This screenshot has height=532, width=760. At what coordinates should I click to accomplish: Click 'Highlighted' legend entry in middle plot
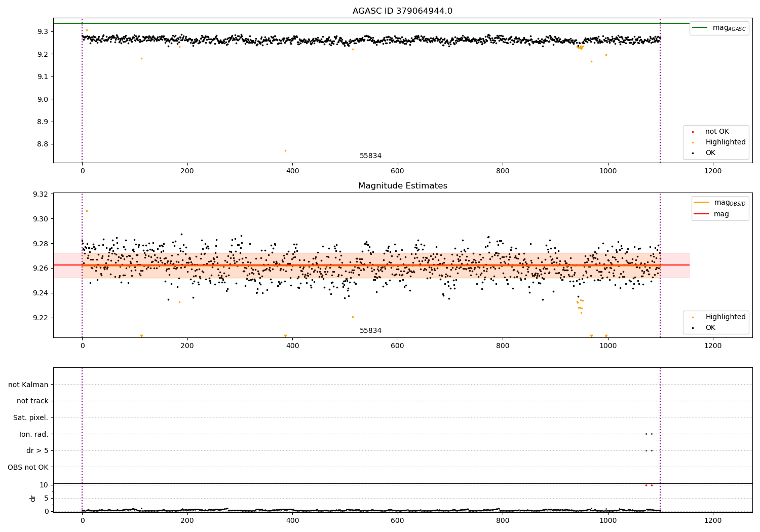pos(719,317)
